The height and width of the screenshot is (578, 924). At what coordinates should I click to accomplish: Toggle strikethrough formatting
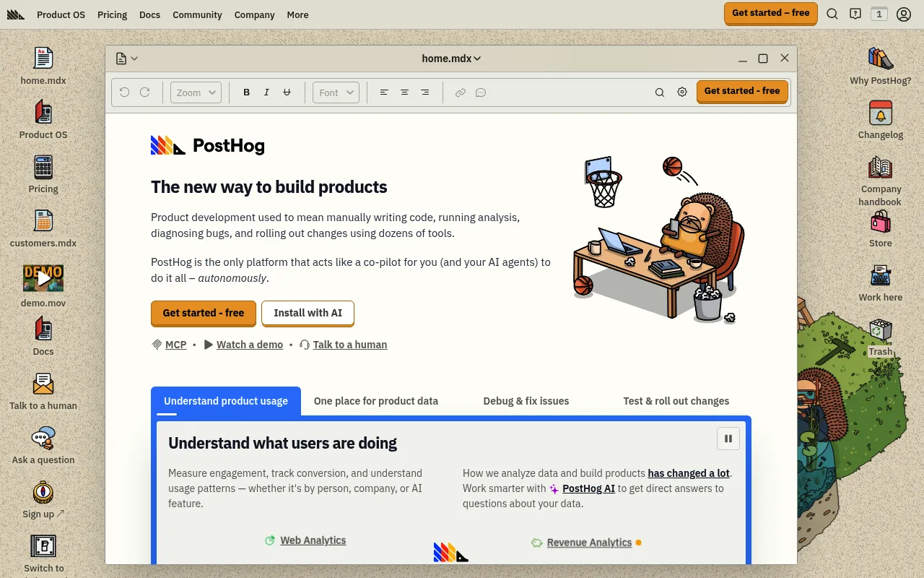[x=287, y=92]
